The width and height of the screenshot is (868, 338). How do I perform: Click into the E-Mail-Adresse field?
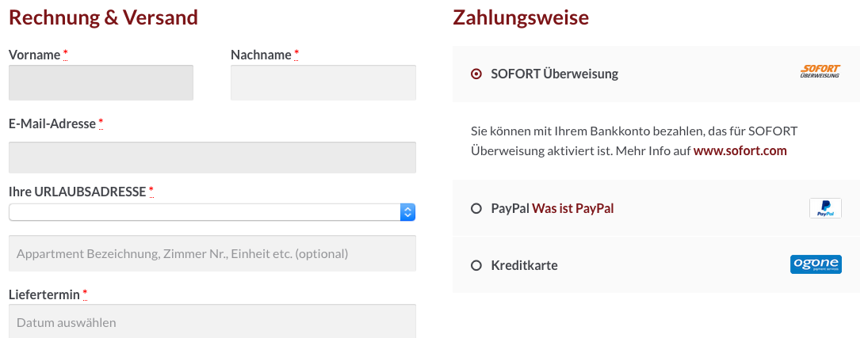click(212, 158)
